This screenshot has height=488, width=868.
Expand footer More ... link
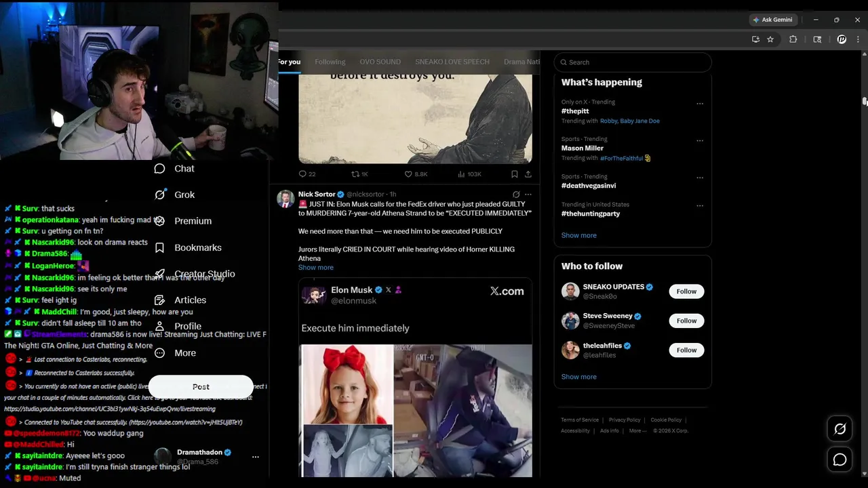(x=637, y=431)
